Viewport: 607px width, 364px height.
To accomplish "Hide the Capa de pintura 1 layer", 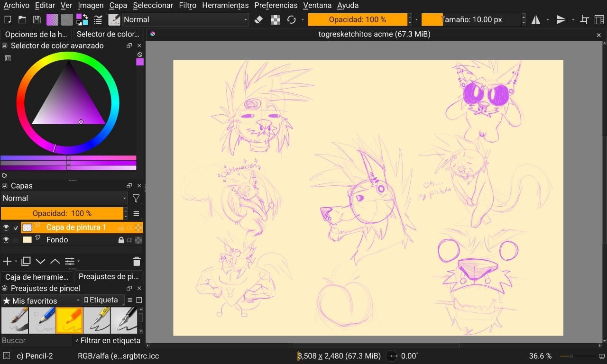I will click(x=6, y=227).
